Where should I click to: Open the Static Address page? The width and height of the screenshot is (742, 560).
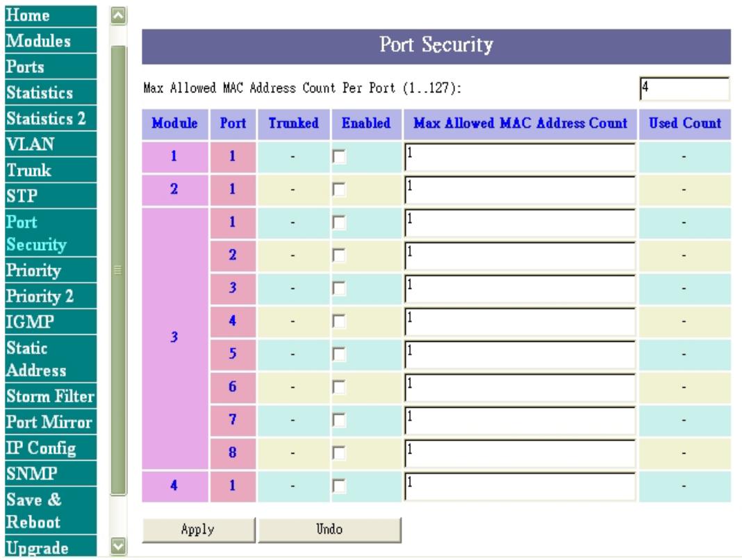51,359
